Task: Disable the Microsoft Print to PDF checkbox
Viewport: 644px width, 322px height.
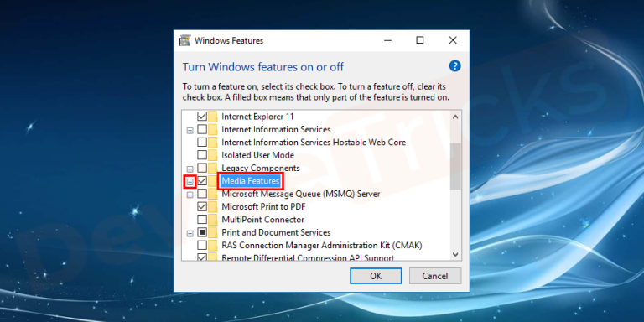Action: click(x=202, y=206)
